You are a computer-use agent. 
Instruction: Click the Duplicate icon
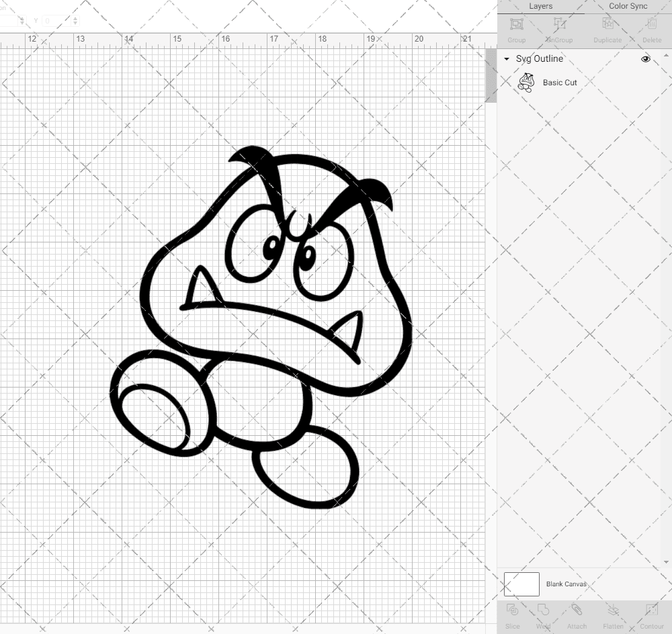pos(607,28)
